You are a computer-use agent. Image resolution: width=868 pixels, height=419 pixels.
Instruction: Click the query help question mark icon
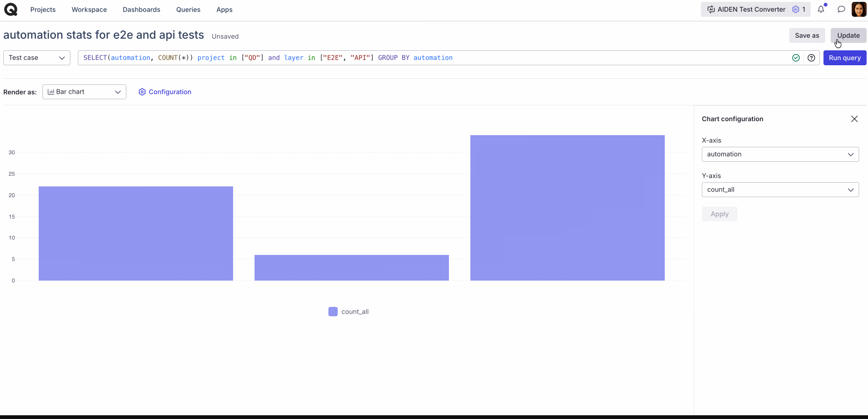pos(811,58)
